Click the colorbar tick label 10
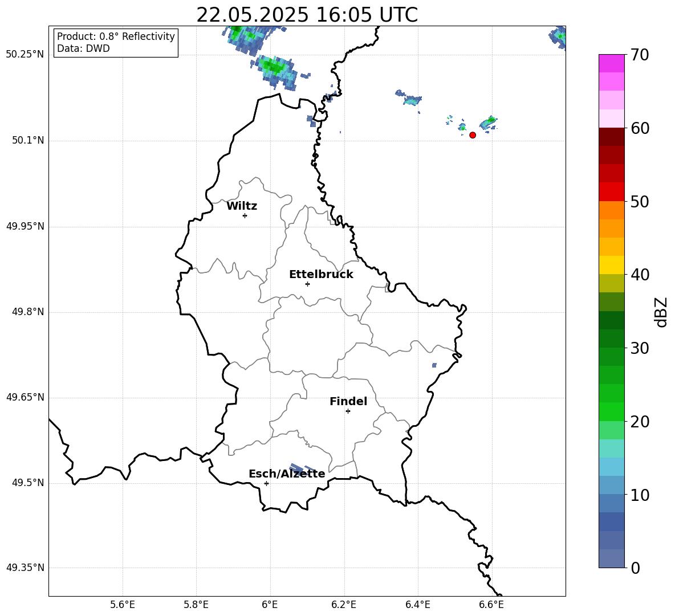 pos(640,495)
